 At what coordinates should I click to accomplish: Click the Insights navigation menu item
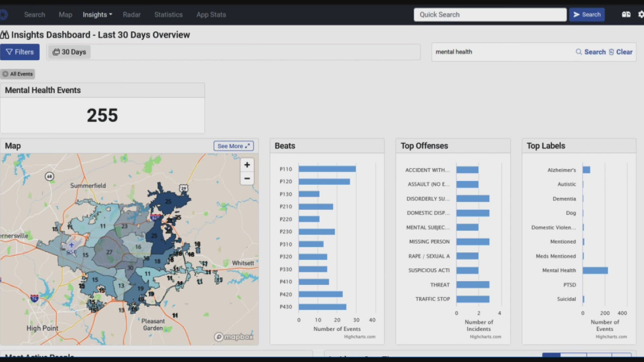click(x=95, y=14)
